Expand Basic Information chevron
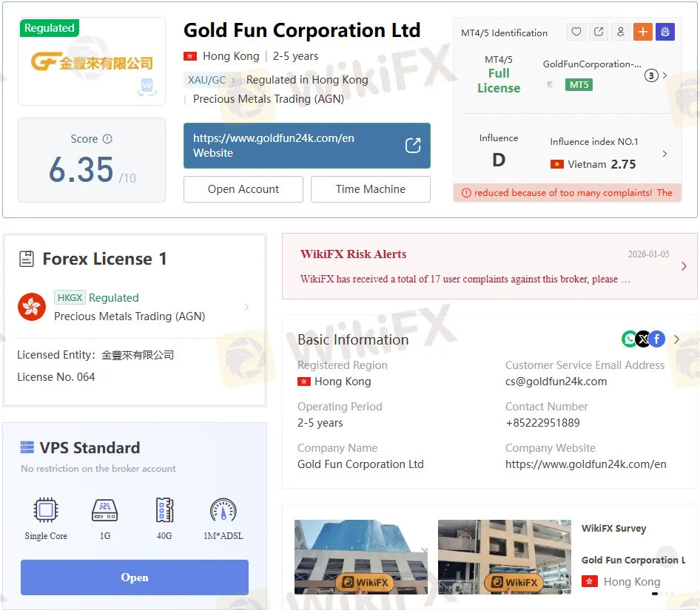700x610 pixels. click(x=677, y=339)
